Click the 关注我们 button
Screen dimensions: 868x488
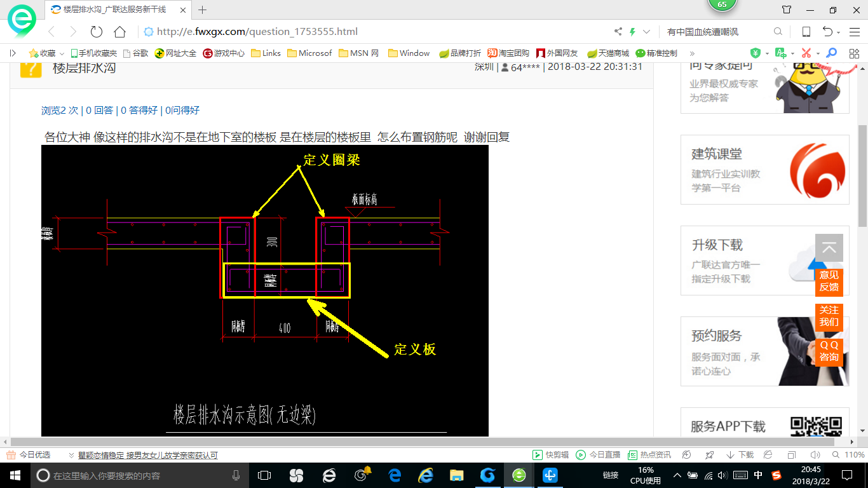click(x=829, y=316)
